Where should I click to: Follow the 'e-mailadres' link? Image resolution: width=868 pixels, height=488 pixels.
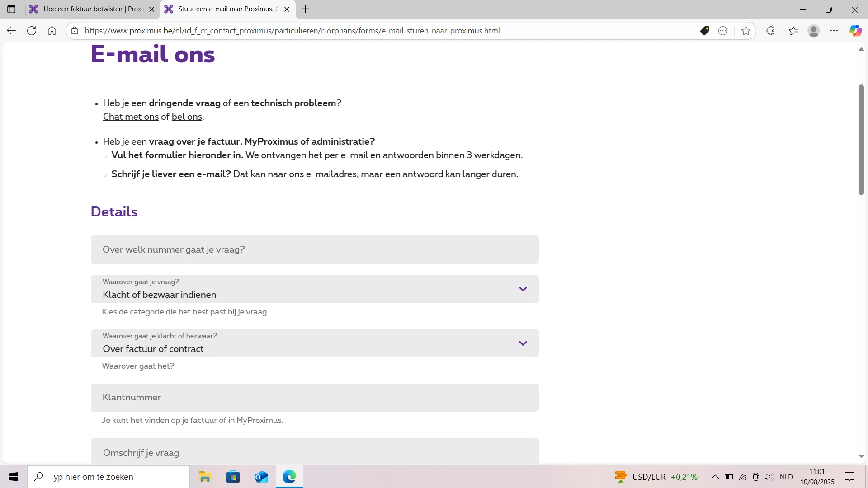coord(331,174)
